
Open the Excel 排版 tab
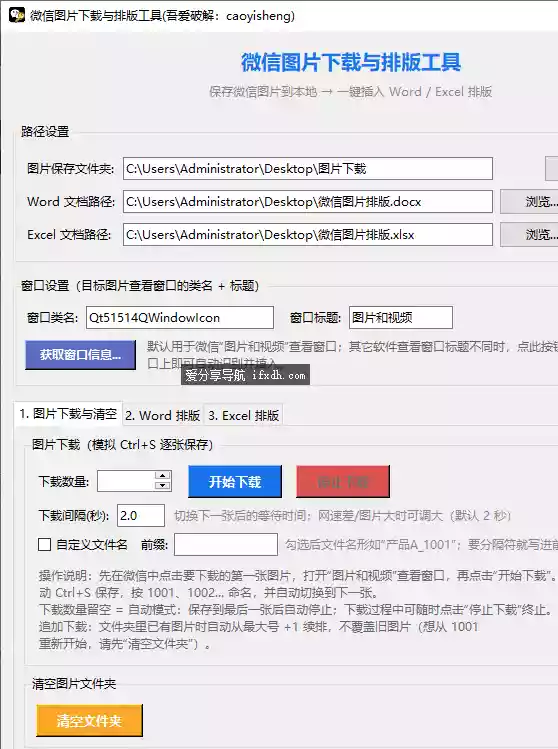pos(243,415)
